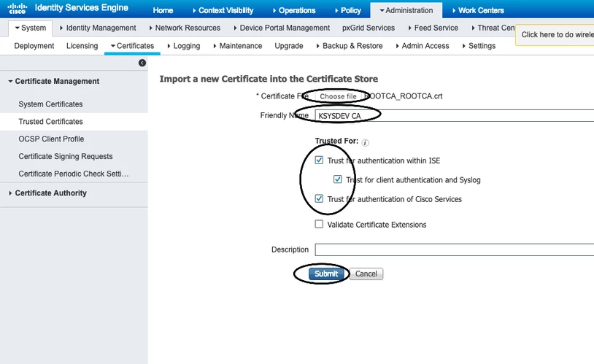Click the wireless setup notification banner
Image resolution: width=594 pixels, height=364 pixels.
555,34
